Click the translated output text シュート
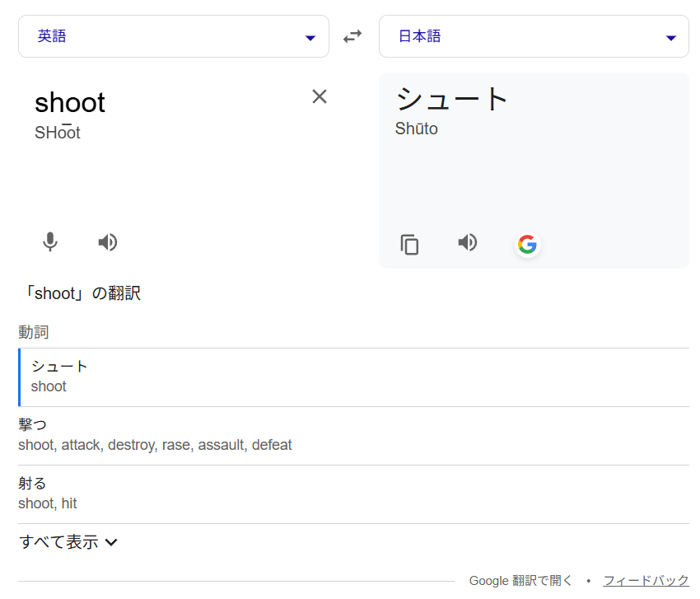Image resolution: width=700 pixels, height=599 pixels. [452, 99]
